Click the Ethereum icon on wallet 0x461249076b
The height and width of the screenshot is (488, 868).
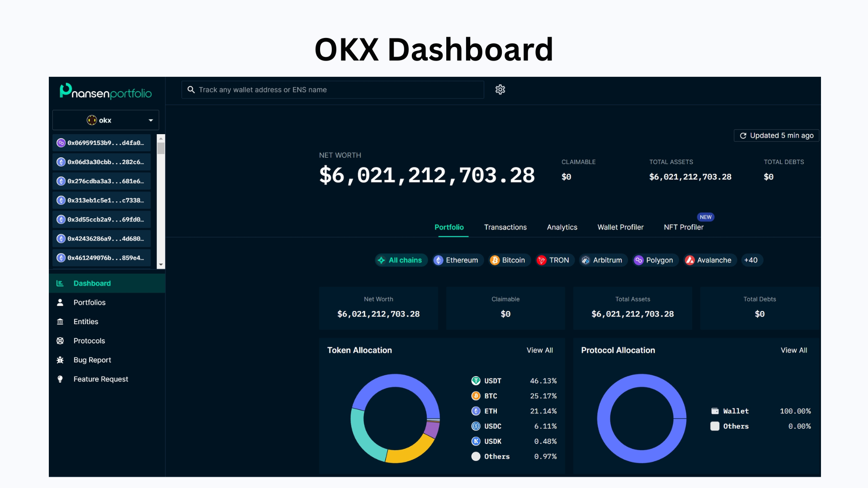pos(61,258)
